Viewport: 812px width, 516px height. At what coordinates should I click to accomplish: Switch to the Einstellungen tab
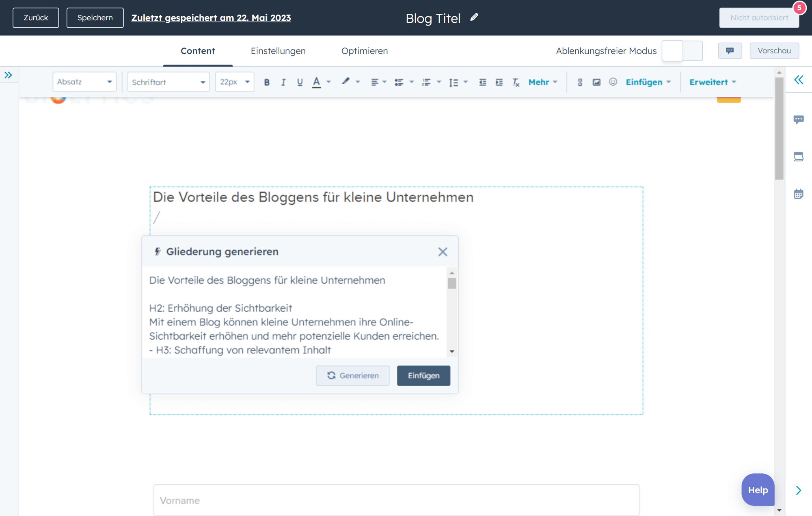[x=278, y=51]
